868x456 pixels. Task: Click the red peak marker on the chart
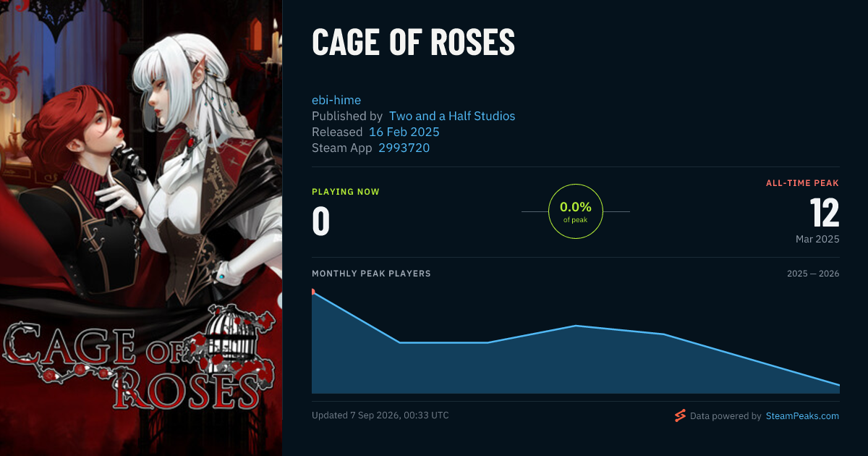pos(313,292)
